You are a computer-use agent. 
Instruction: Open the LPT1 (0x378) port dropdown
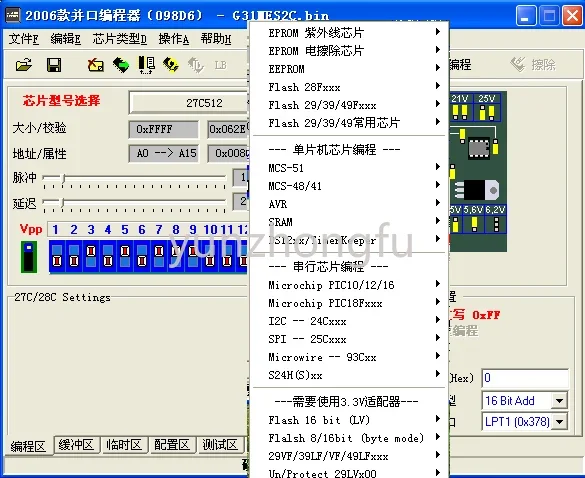[559, 422]
